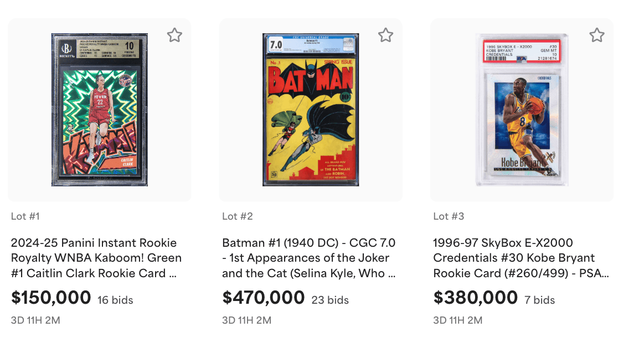Add Kobe Bryant card to watchlist star
The width and height of the screenshot is (644, 353).
597,35
